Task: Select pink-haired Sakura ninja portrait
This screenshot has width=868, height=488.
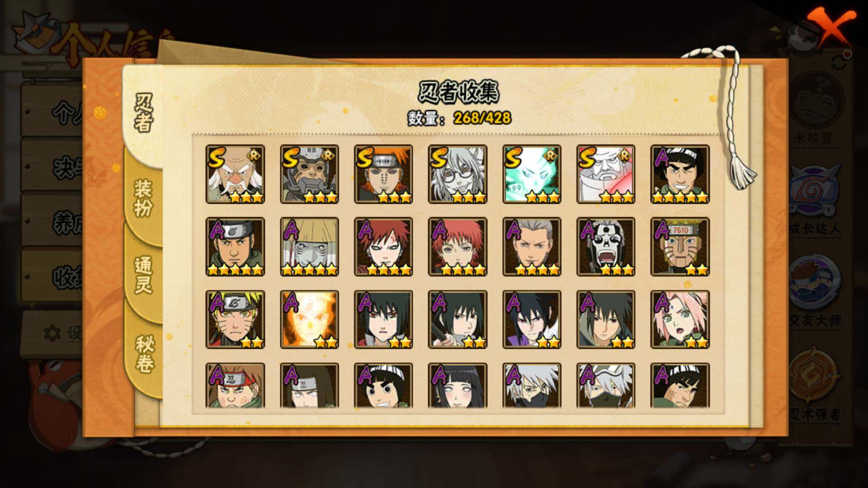Action: coord(680,319)
